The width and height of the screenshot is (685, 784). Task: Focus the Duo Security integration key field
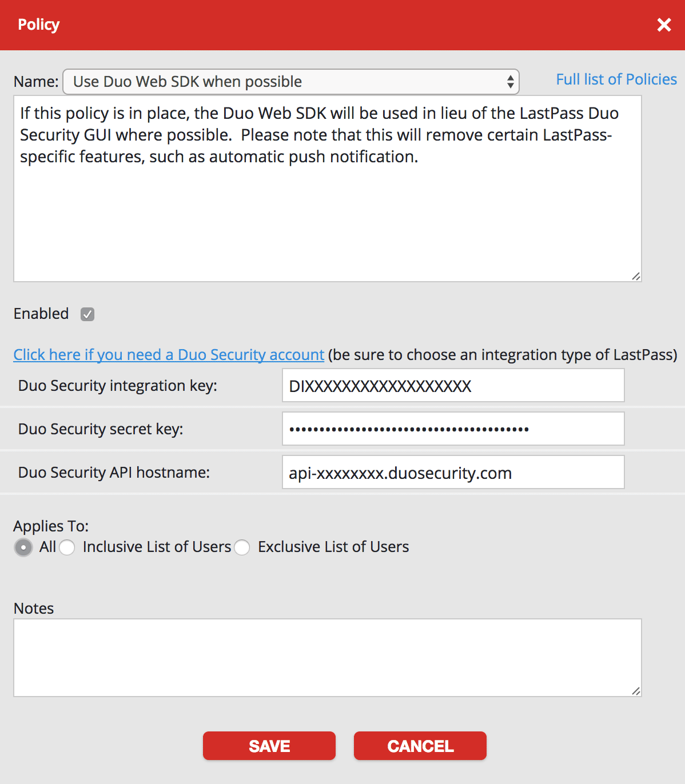[453, 386]
